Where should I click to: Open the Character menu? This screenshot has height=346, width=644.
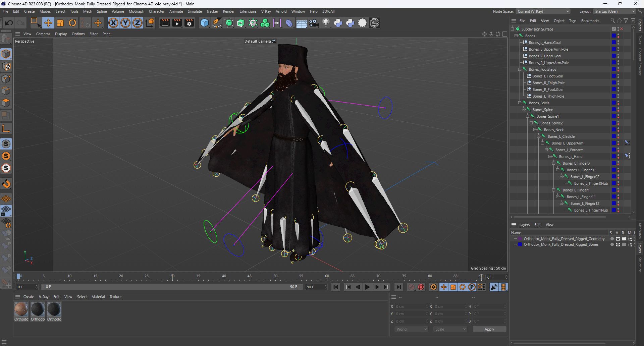click(x=157, y=11)
